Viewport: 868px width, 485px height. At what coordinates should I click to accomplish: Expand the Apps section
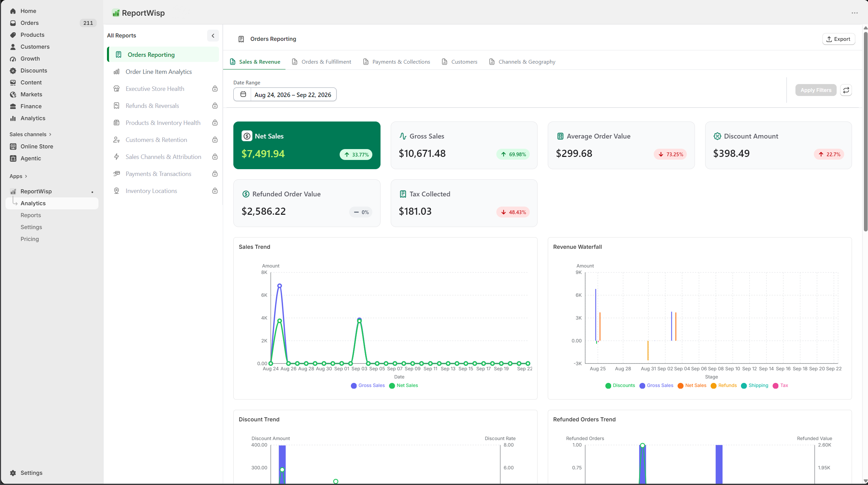click(18, 176)
